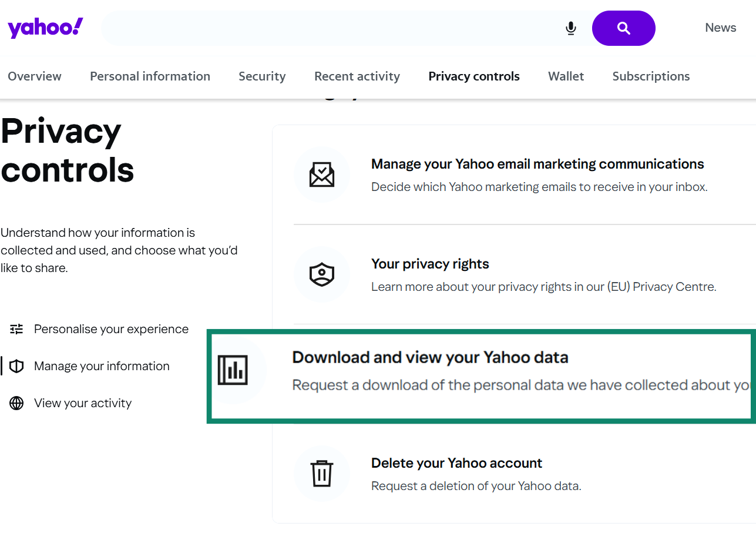Image resolution: width=756 pixels, height=540 pixels.
Task: Click the globe icon beside View your activity
Action: (x=16, y=403)
